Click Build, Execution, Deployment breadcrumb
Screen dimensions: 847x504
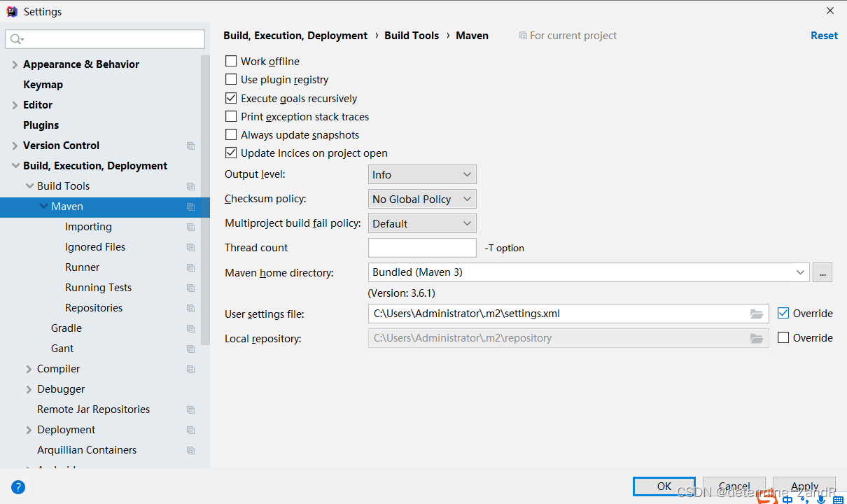point(295,36)
